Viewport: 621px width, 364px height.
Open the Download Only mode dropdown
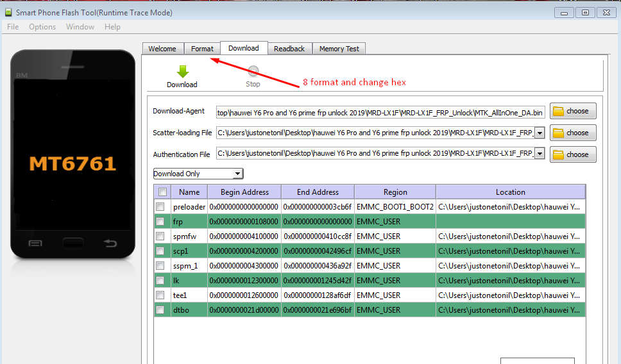click(x=198, y=174)
